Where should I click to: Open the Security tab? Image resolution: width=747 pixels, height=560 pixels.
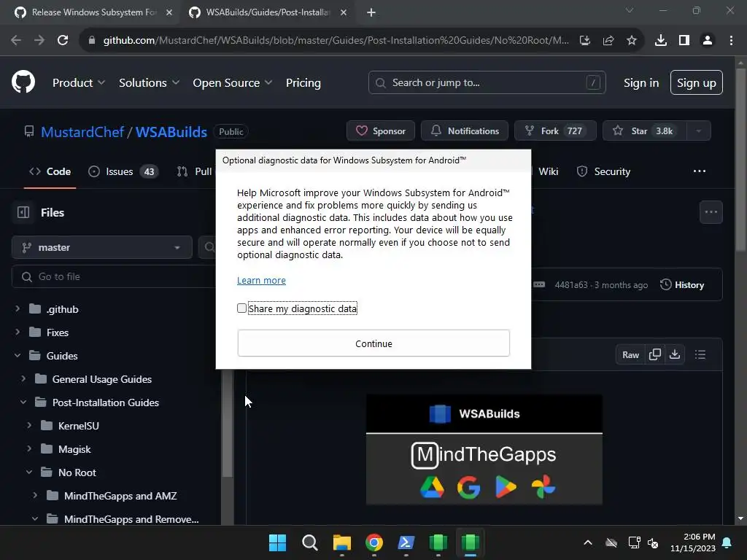coord(603,171)
